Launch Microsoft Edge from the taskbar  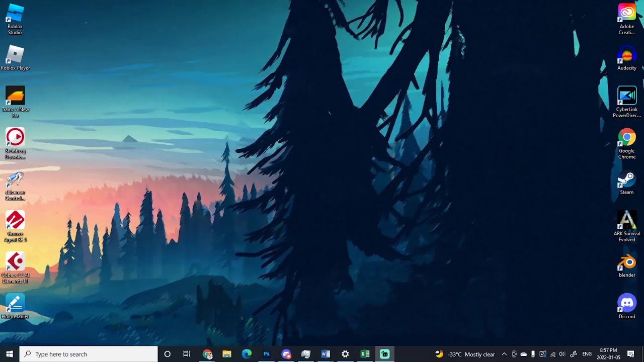pyautogui.click(x=247, y=354)
